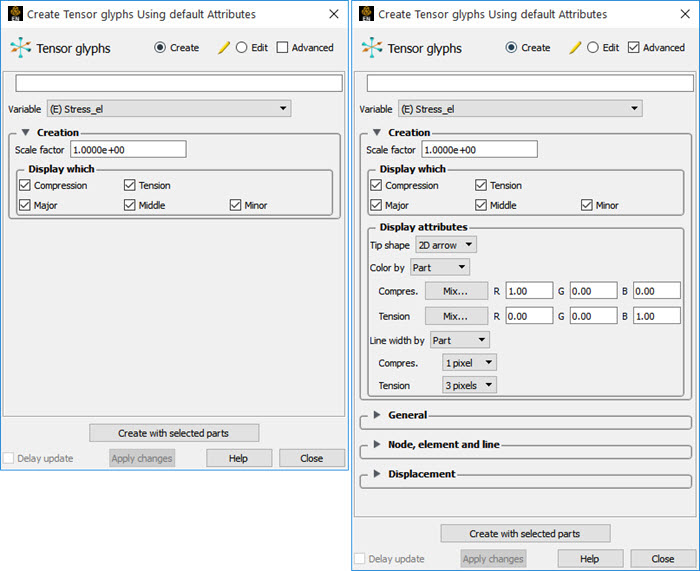This screenshot has width=700, height=571.
Task: Toggle Tension checkbox in right dialog
Action: point(481,185)
